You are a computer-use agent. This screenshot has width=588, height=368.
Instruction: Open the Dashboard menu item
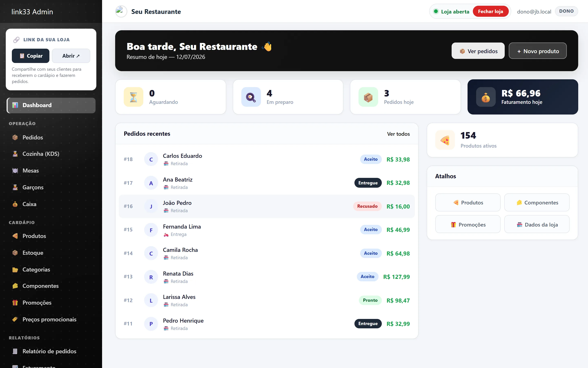coord(51,105)
